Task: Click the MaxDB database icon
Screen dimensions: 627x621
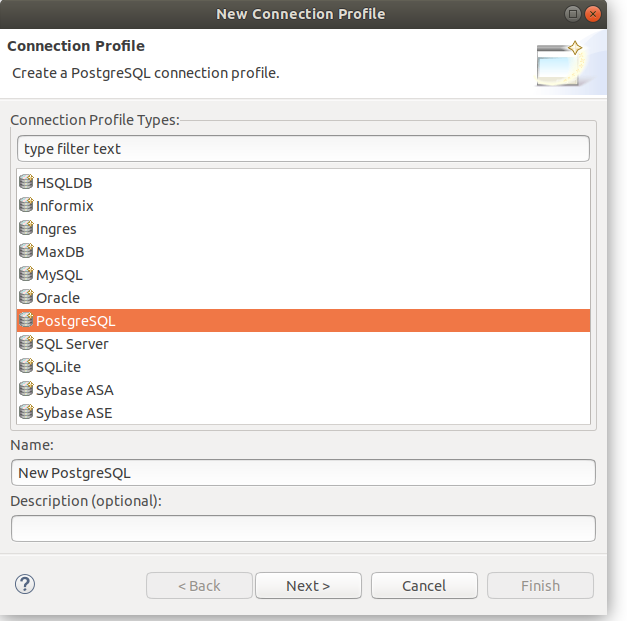Action: (26, 251)
